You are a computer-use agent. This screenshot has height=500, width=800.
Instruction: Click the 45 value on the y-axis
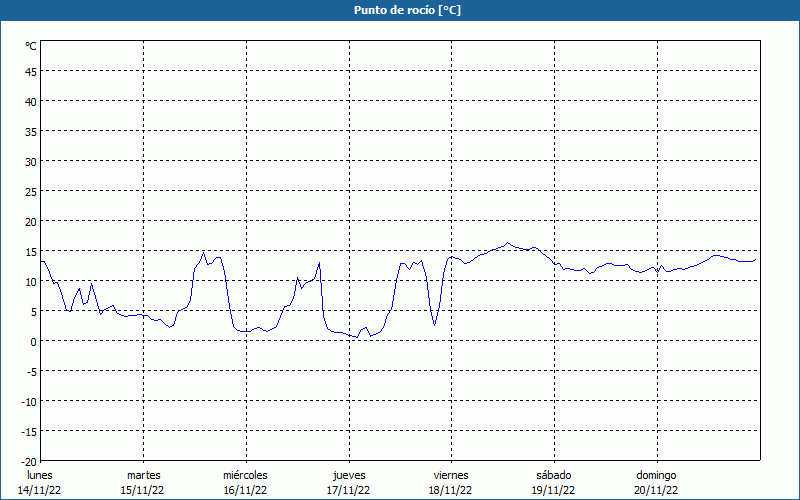31,71
